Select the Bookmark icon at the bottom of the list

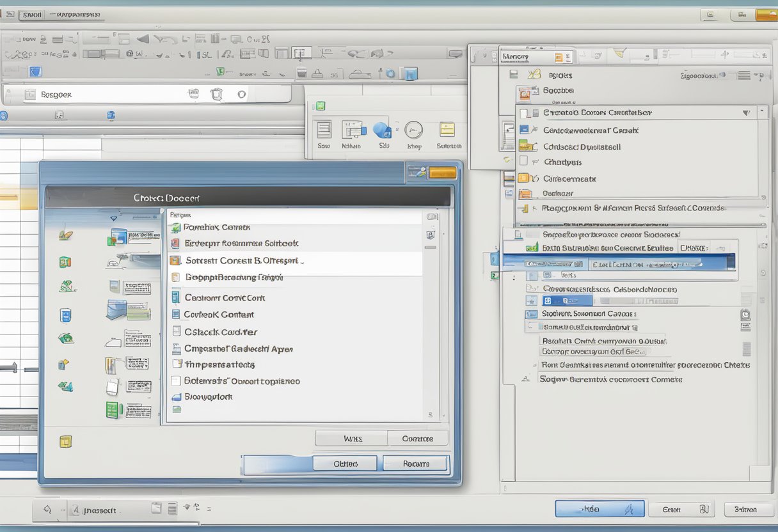point(176,396)
